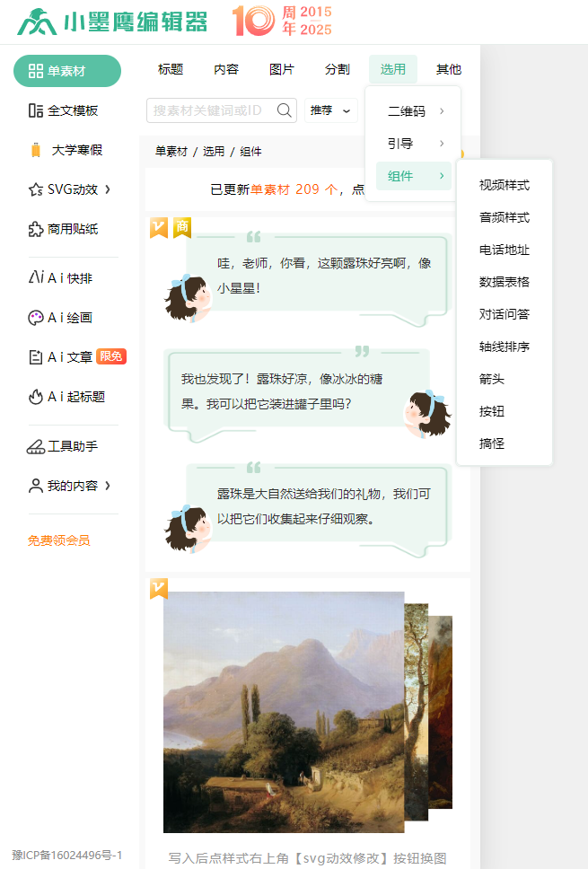Choose 数据表格 from the component submenu
The width and height of the screenshot is (588, 869).
(505, 282)
